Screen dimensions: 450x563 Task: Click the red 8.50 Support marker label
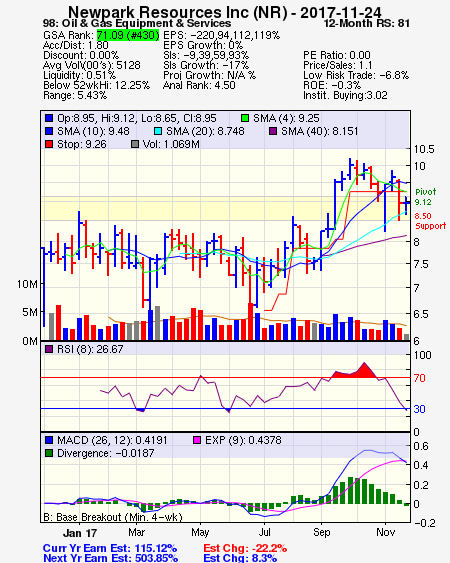tap(430, 221)
